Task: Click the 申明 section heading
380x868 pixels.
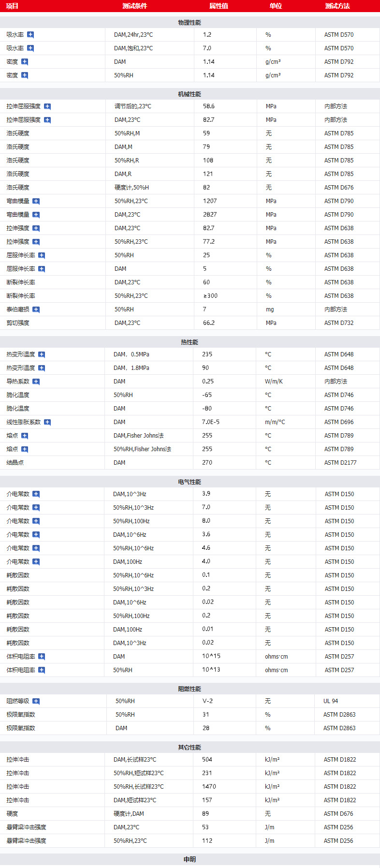Action: click(x=190, y=859)
